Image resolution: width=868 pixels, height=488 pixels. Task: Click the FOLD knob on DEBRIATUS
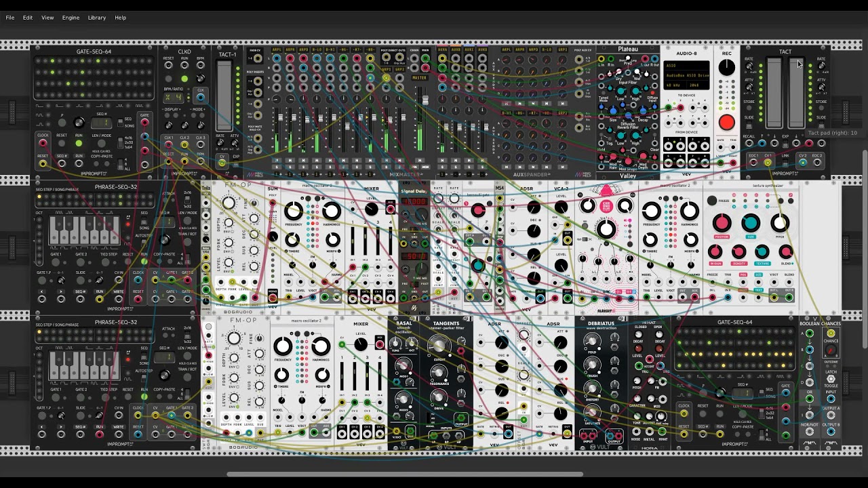(593, 342)
